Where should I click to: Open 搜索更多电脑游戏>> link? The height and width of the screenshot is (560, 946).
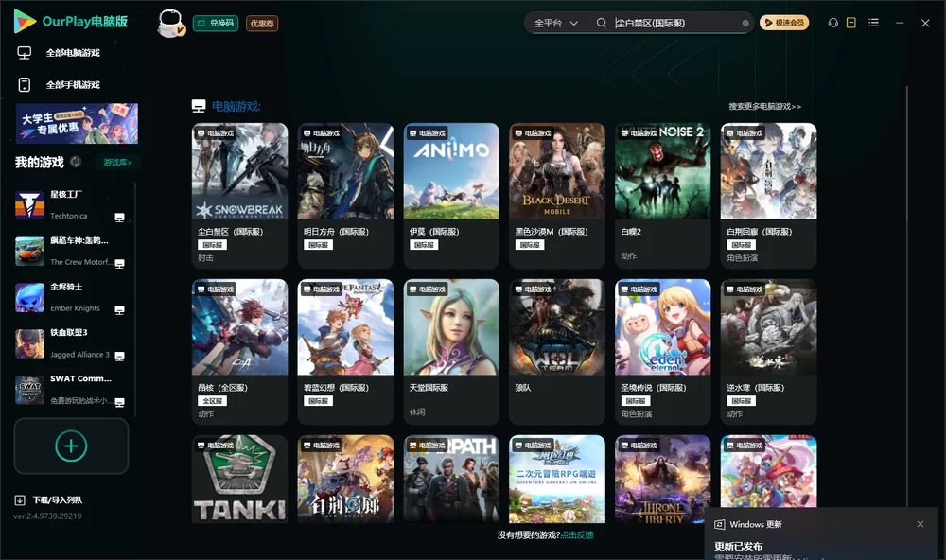pyautogui.click(x=764, y=106)
